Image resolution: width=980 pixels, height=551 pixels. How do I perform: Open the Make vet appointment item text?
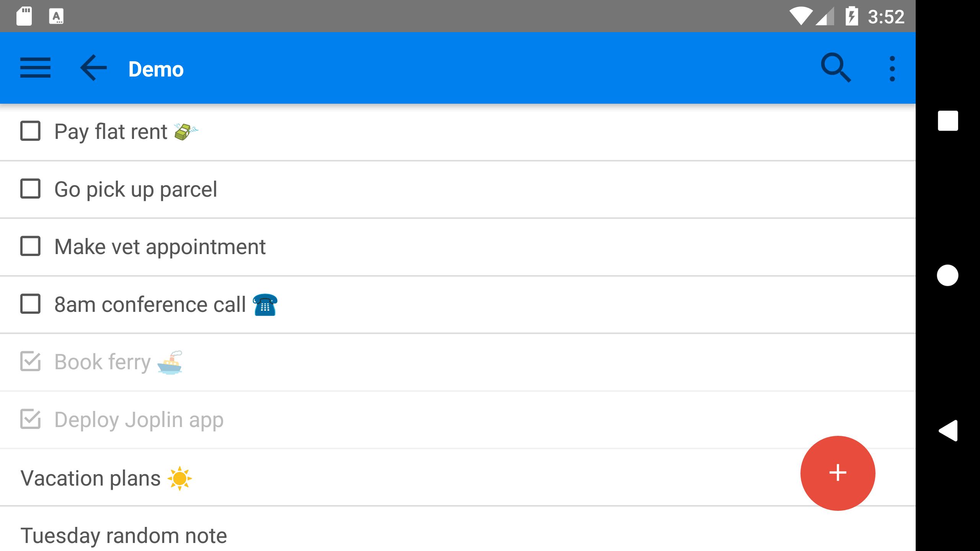(x=160, y=247)
